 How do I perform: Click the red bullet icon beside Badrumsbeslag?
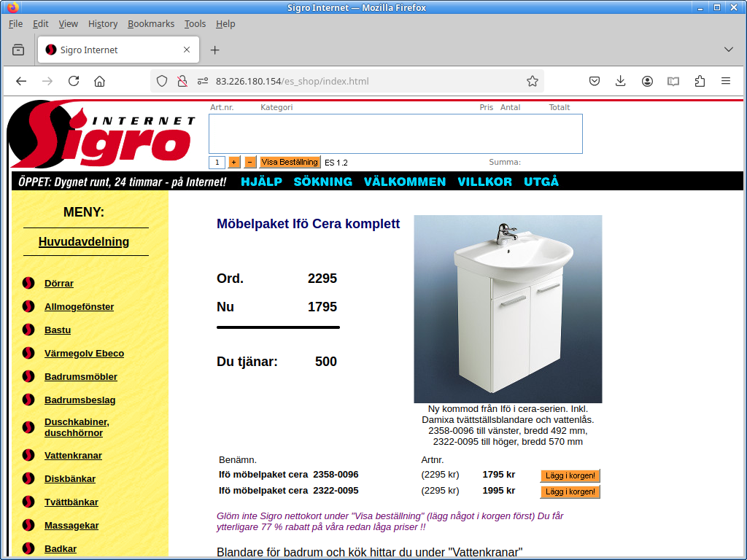pos(28,400)
